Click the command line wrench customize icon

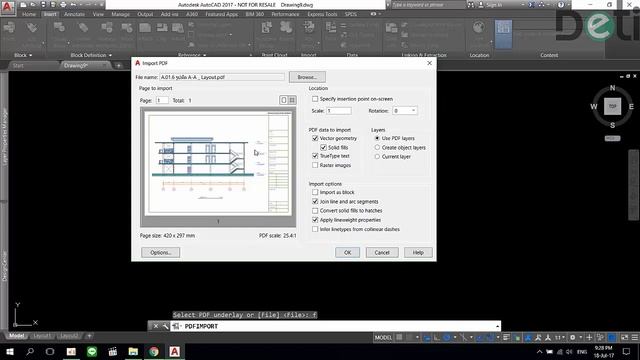(x=165, y=326)
